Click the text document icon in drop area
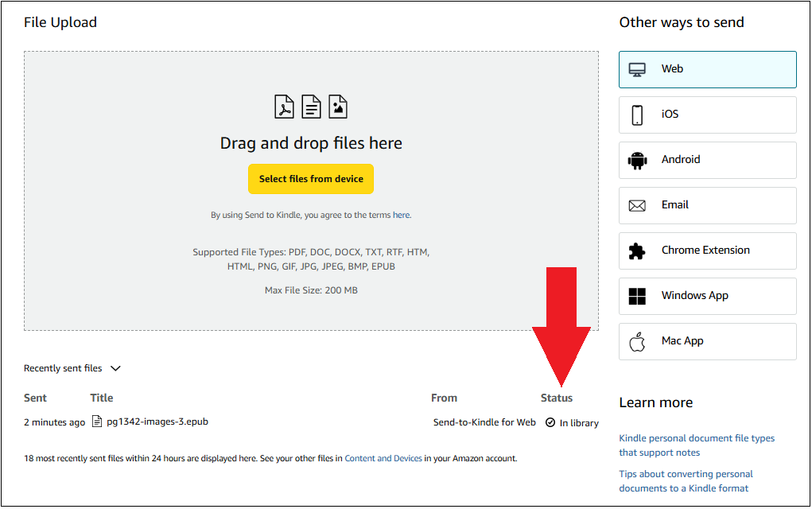The width and height of the screenshot is (812, 509). click(311, 107)
